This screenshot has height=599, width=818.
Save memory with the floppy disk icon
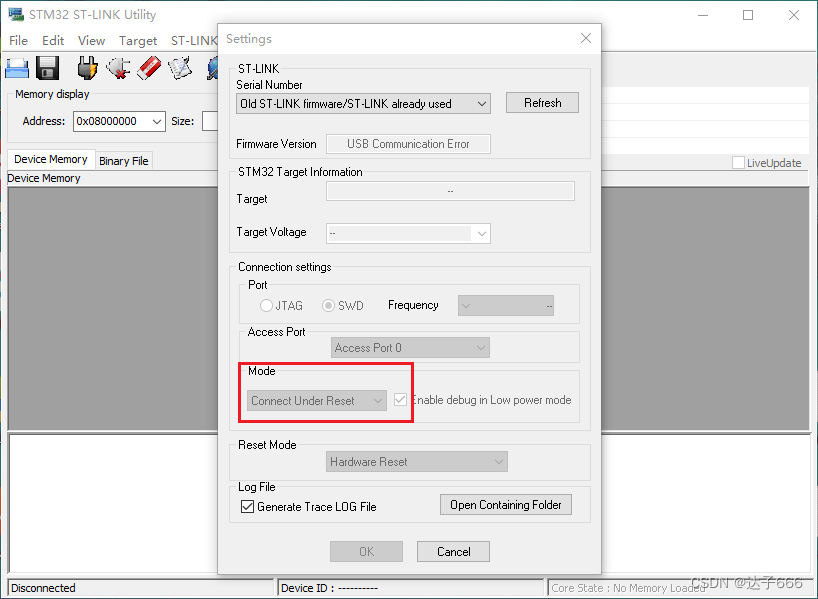(48, 67)
